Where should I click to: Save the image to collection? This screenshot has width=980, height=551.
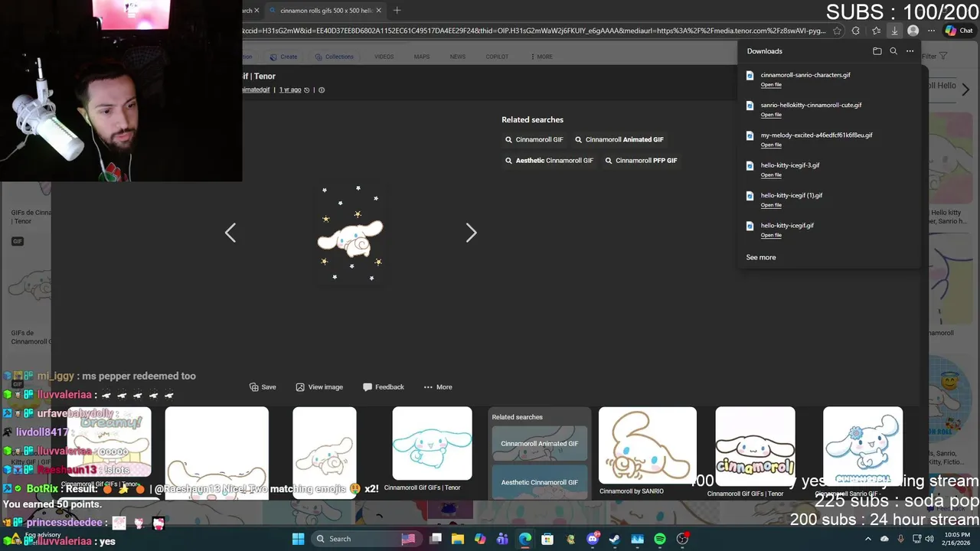click(263, 387)
